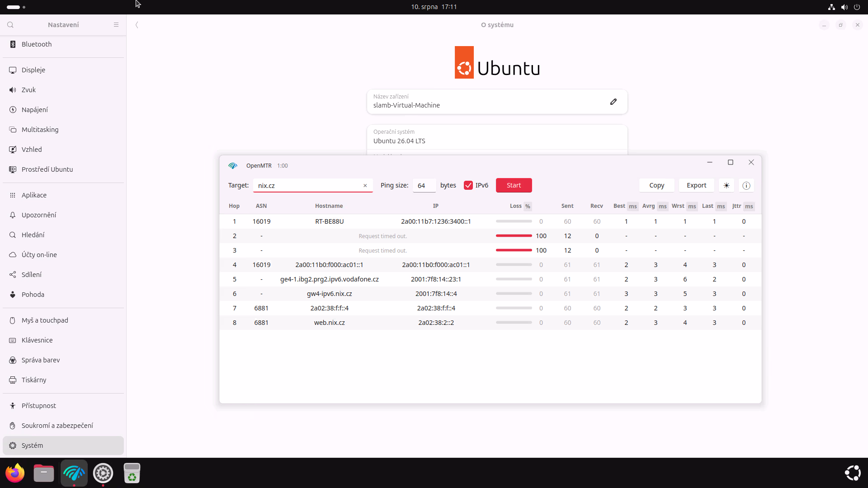Open the Settings hamburger menu
Screen dimensions: 868x488
116,25
